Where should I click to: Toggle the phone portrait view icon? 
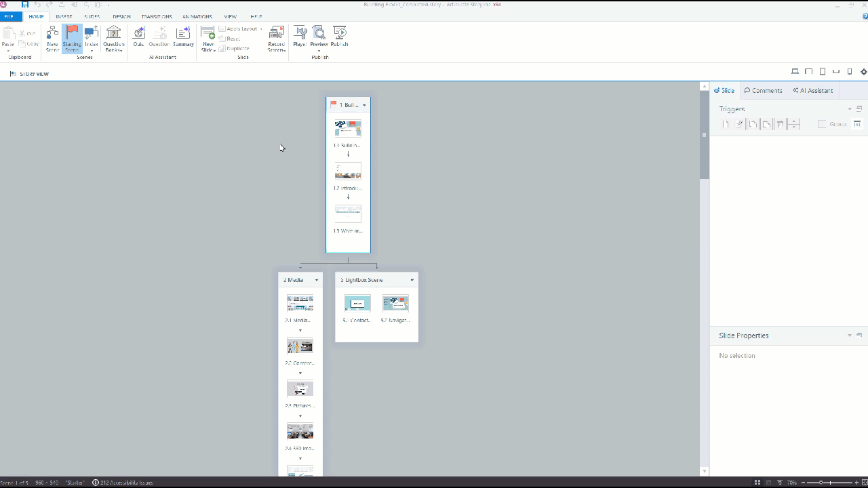[x=850, y=72]
